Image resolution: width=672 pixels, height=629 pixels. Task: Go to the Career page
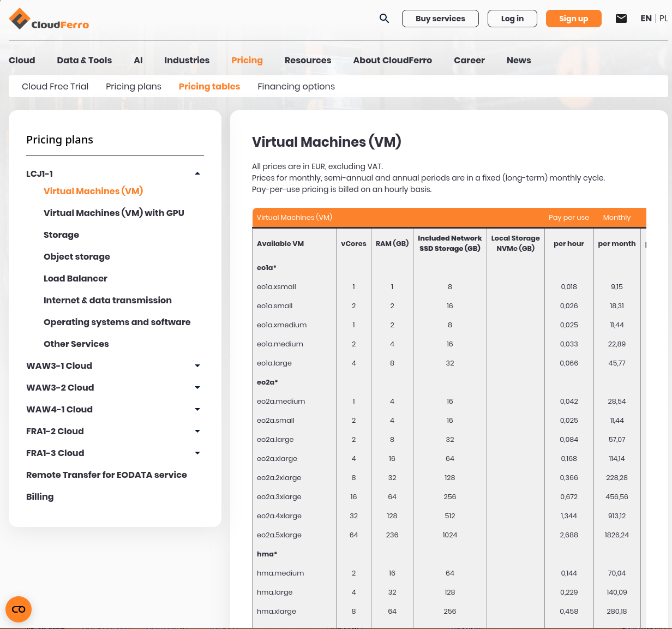pos(470,60)
